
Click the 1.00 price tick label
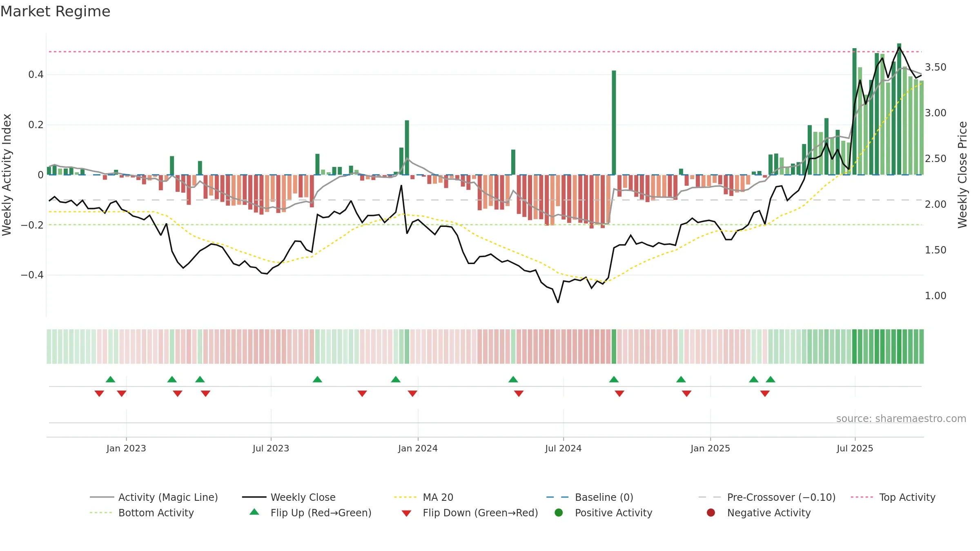tap(935, 295)
